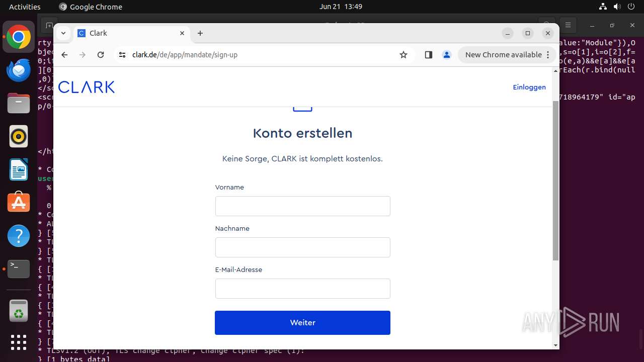Reload the Clark sign-up page
Viewport: 644px width, 362px height.
point(101,55)
